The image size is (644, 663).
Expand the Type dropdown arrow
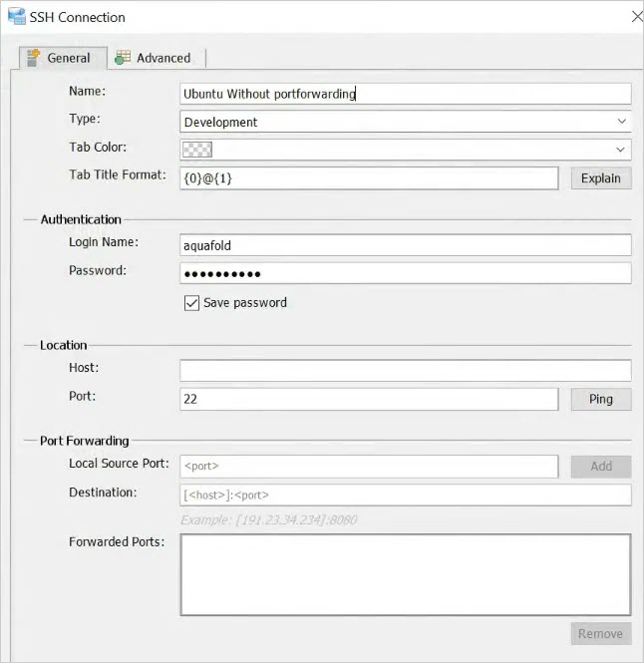(622, 122)
